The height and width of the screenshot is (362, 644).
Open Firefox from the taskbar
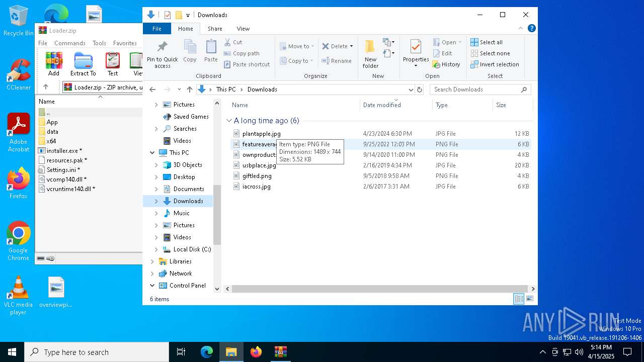click(256, 352)
